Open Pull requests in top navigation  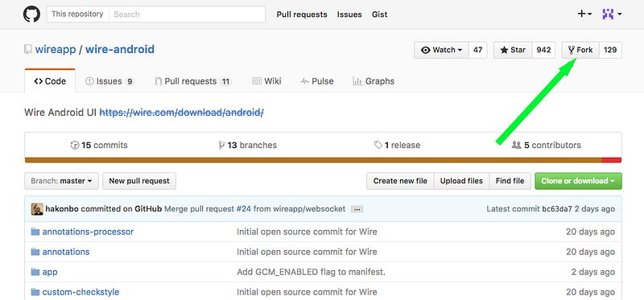tap(302, 14)
